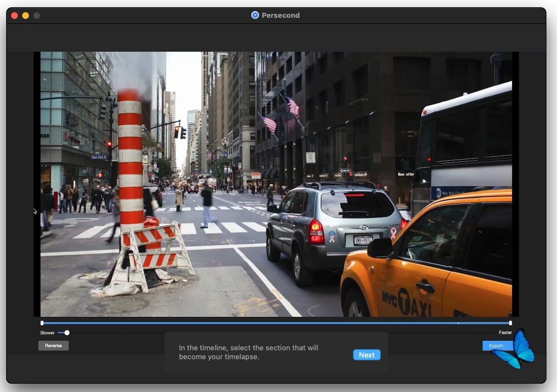Click the middle of the blue timeline bar

(x=276, y=322)
